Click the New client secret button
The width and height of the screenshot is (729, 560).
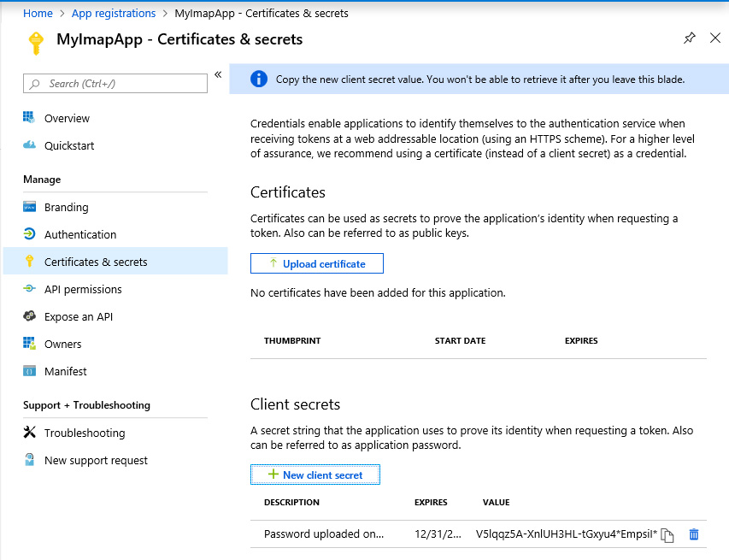pyautogui.click(x=315, y=475)
